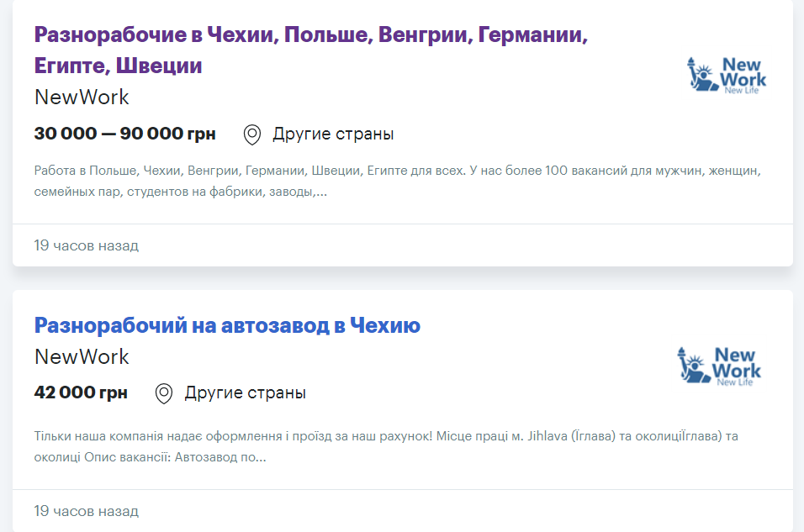The width and height of the screenshot is (804, 532).
Task: Click the "42 000 грн" salary
Action: click(x=81, y=392)
